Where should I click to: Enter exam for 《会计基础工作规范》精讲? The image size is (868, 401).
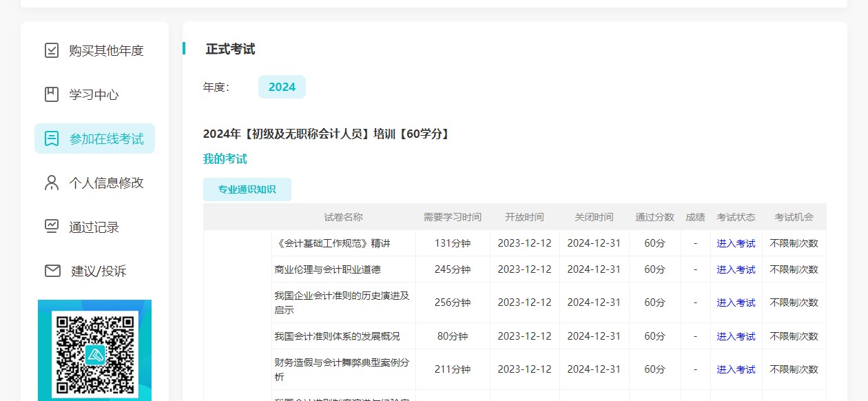coord(736,243)
